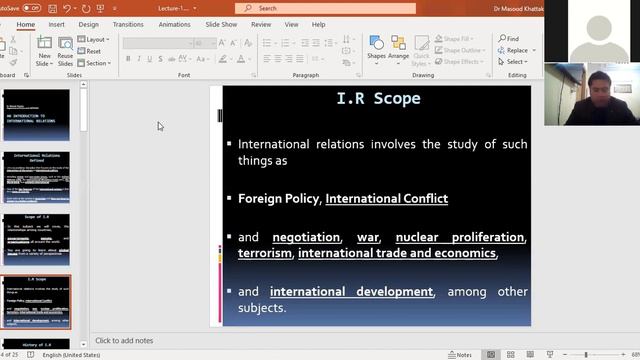
Task: Open the Design ribbon tab
Action: pyautogui.click(x=89, y=24)
